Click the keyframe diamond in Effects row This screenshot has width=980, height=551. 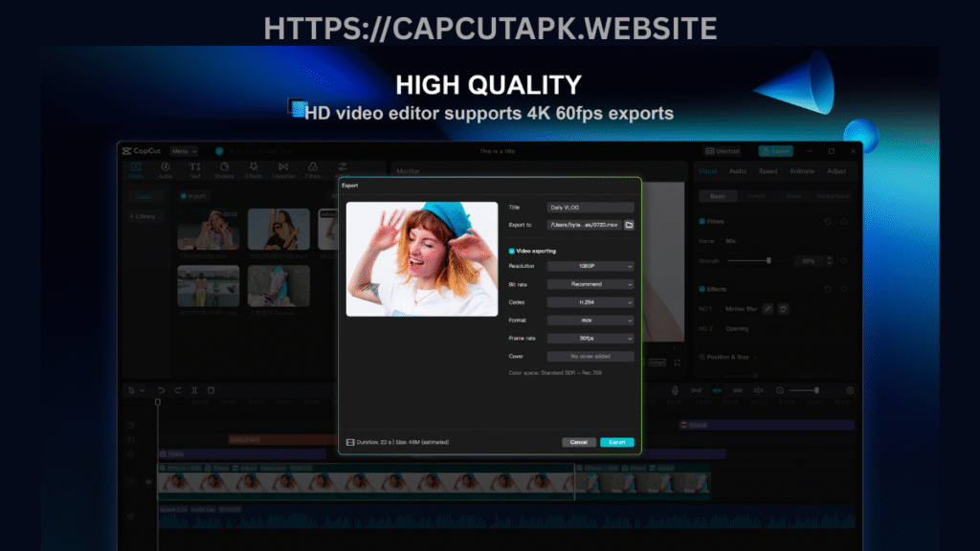(x=844, y=289)
